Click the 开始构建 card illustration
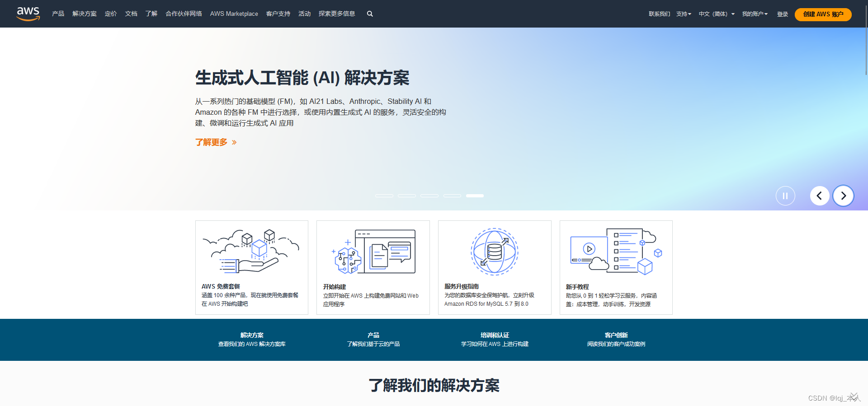868x406 pixels. (x=373, y=252)
